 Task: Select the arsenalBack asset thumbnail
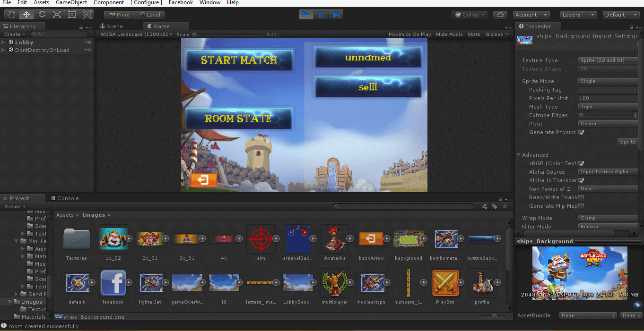pyautogui.click(x=297, y=239)
